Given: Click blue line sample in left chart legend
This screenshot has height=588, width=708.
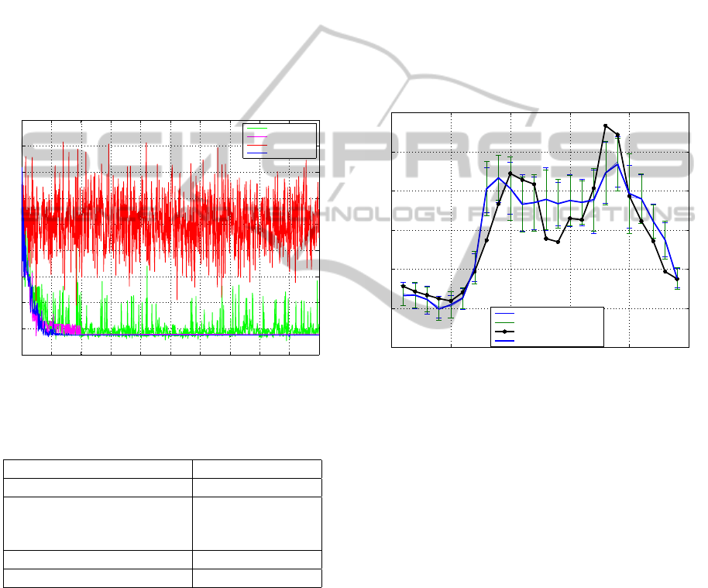Looking at the screenshot, I should pos(257,153).
